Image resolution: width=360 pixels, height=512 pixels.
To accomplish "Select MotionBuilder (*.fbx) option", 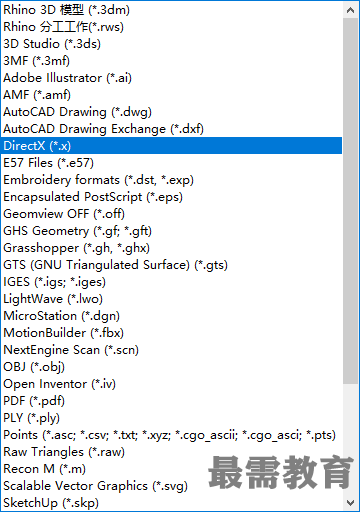I will tap(171, 333).
